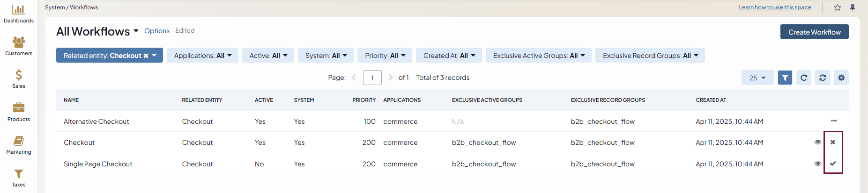Open the Dashboards sidebar icon
The width and height of the screenshot is (868, 193).
point(19,10)
